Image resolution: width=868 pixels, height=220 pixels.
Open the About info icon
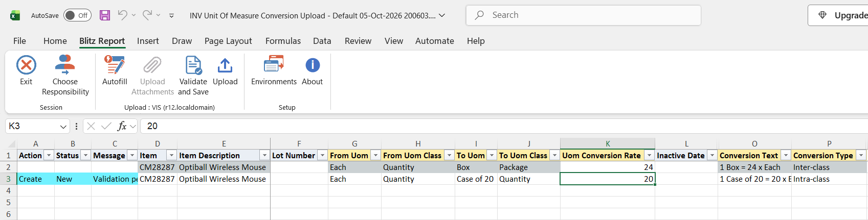tap(313, 65)
